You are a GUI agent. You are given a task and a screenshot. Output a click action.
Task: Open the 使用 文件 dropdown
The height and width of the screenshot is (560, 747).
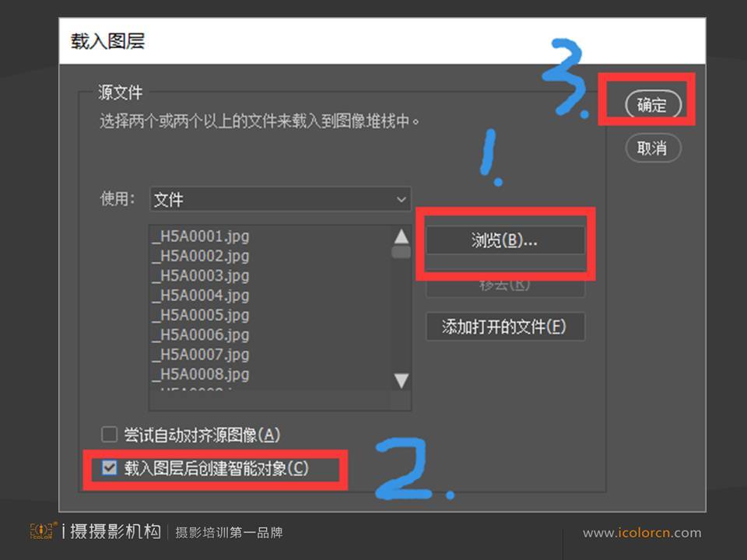[280, 199]
